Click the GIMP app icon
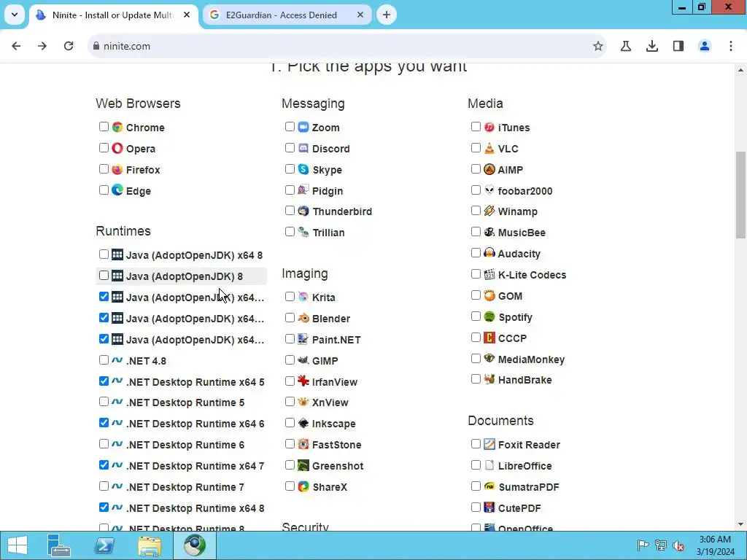This screenshot has height=560, width=747. pos(303,360)
